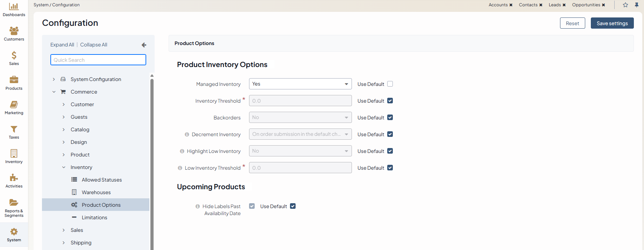This screenshot has width=644, height=250.
Task: Click the Expand All link
Action: [62, 45]
